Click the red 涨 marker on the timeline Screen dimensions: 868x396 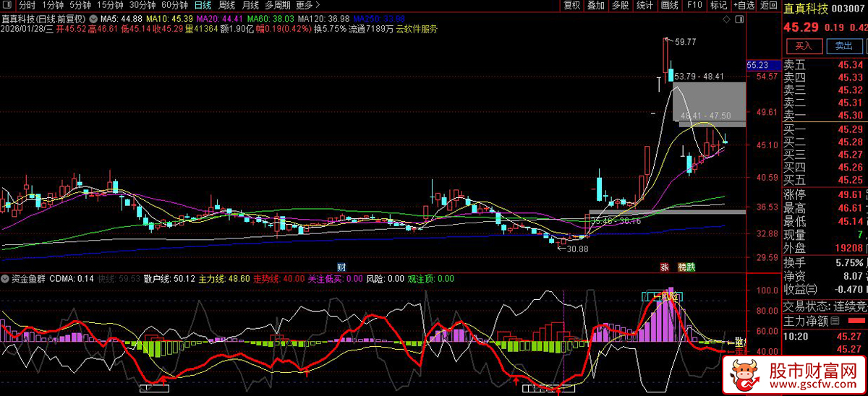(664, 267)
